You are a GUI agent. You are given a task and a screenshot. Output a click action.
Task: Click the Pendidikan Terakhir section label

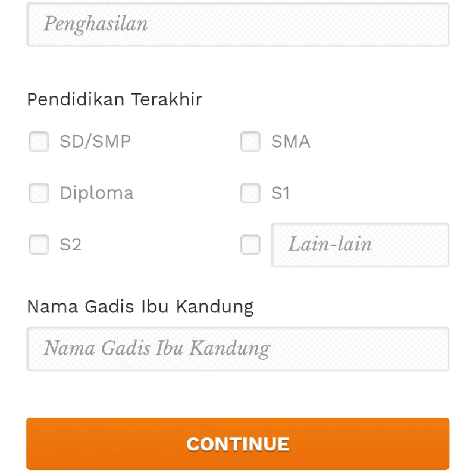(x=114, y=99)
